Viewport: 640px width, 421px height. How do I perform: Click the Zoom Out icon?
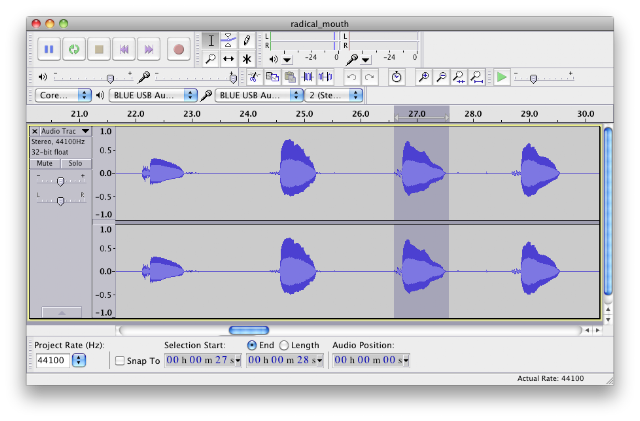442,77
